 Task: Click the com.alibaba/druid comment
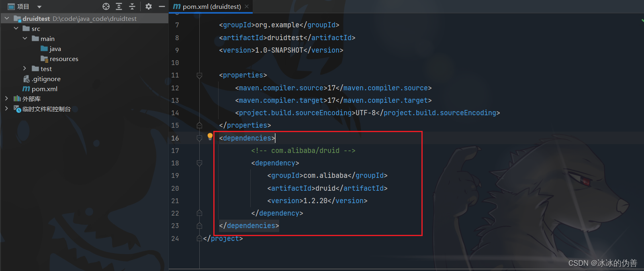tap(303, 151)
